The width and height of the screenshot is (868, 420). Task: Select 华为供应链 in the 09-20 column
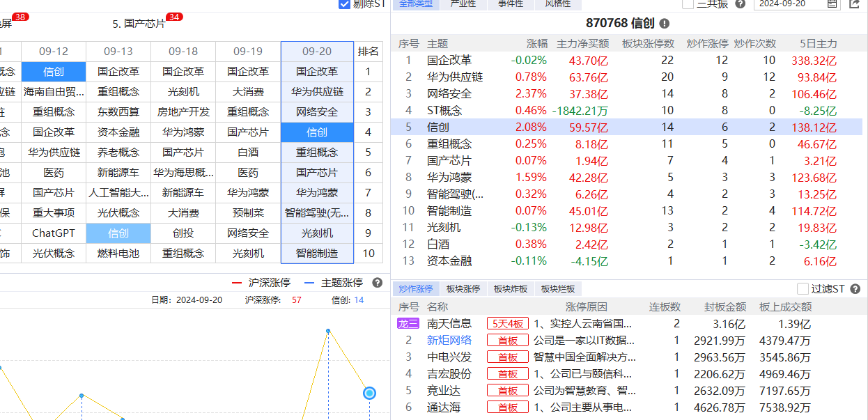pyautogui.click(x=317, y=92)
